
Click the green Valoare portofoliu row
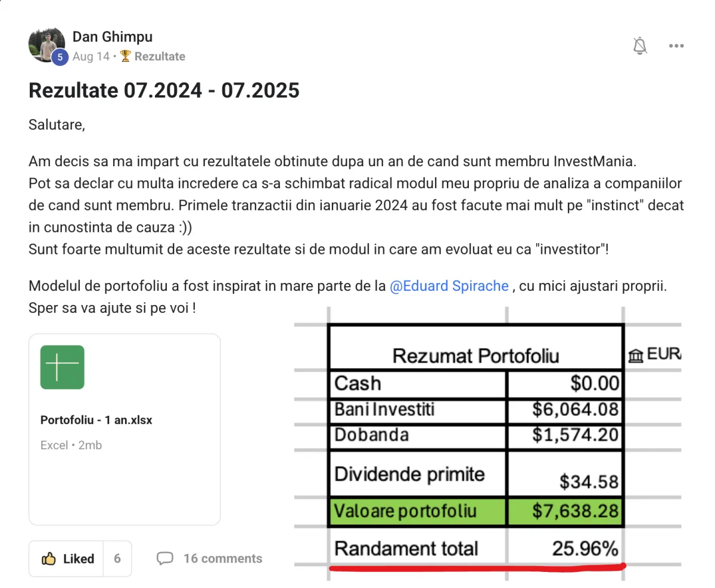[x=475, y=511]
